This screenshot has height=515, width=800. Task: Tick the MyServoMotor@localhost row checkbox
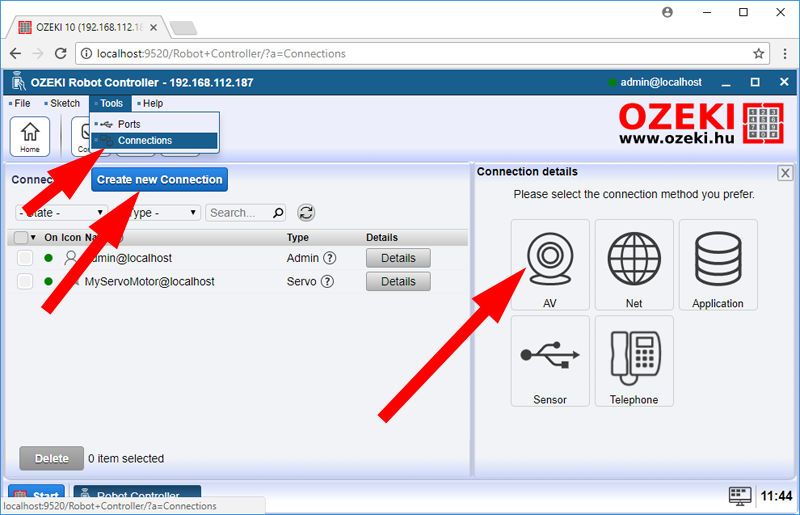25,281
